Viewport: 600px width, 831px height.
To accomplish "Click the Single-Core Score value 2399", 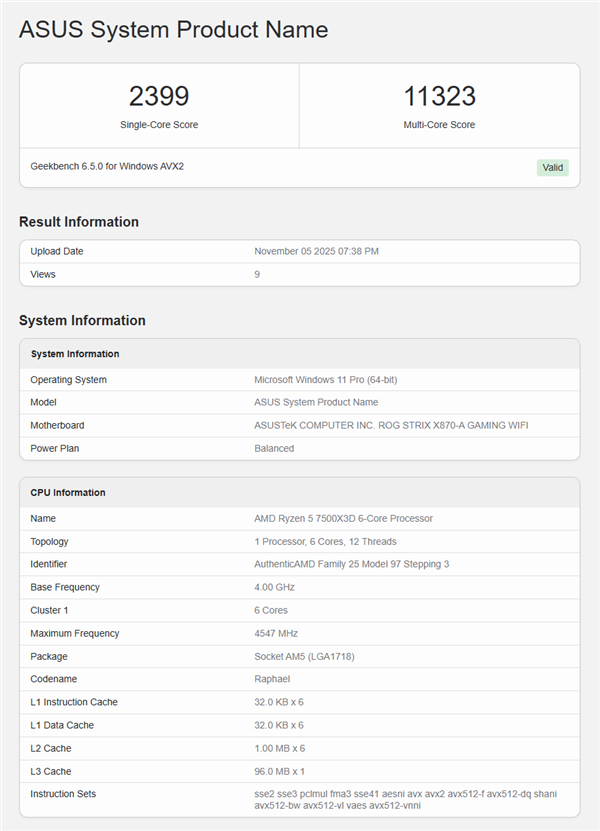I will 159,97.
